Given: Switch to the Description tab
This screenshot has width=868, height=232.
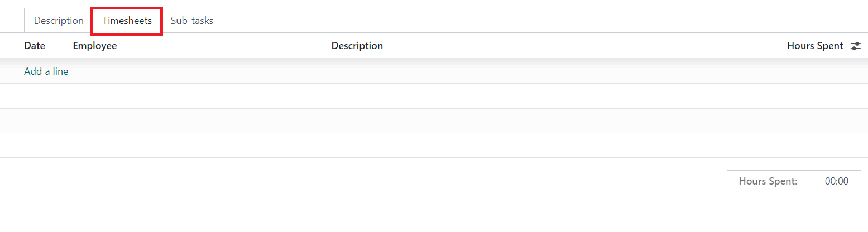Looking at the screenshot, I should coord(59,21).
